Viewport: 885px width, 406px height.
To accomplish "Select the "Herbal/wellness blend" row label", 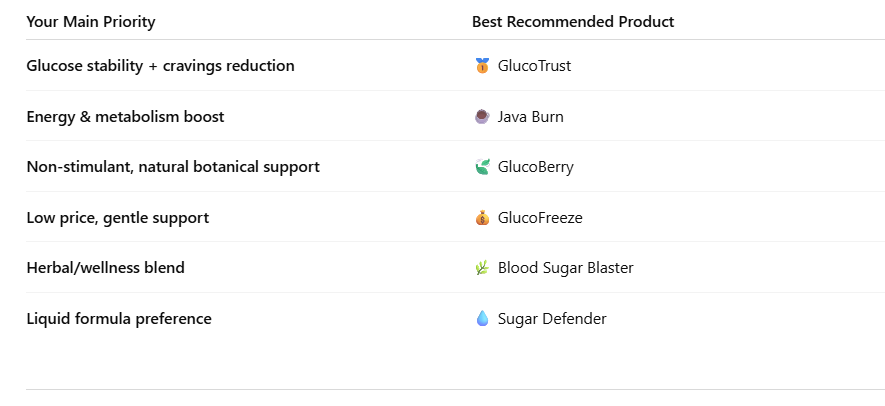I will [x=105, y=268].
